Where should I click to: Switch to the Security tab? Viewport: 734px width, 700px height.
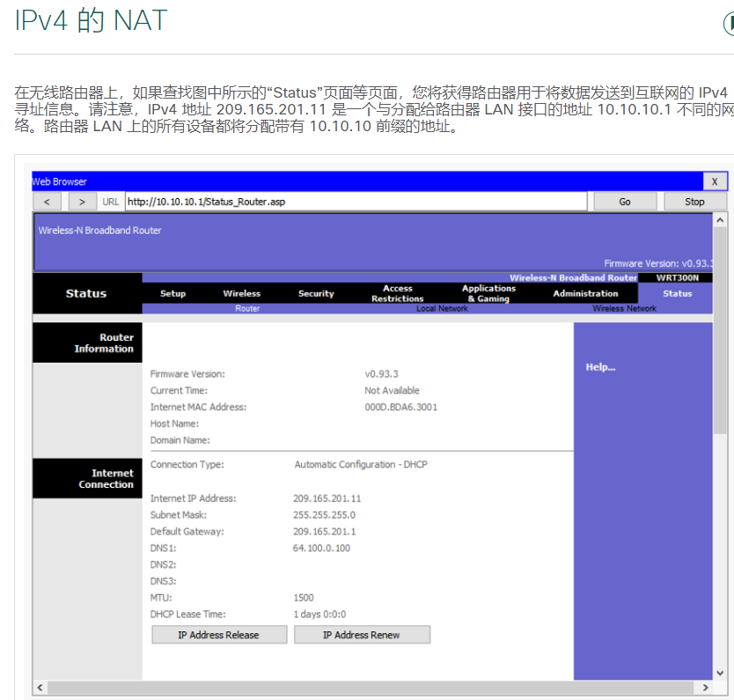point(316,293)
